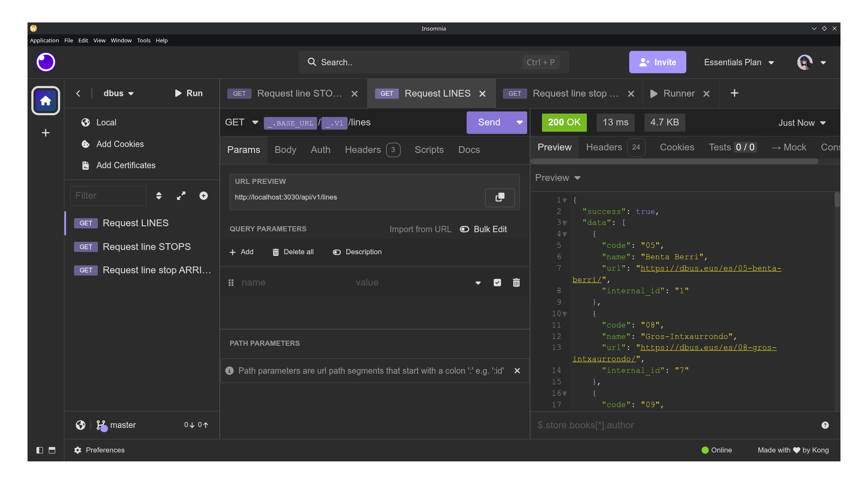The height and width of the screenshot is (494, 868).
Task: Open the git branch menu showing master
Action: [116, 425]
